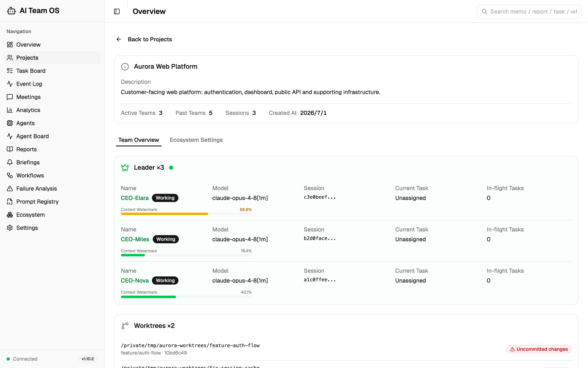Click the Settings gear icon
The width and height of the screenshot is (588, 368).
pos(10,228)
